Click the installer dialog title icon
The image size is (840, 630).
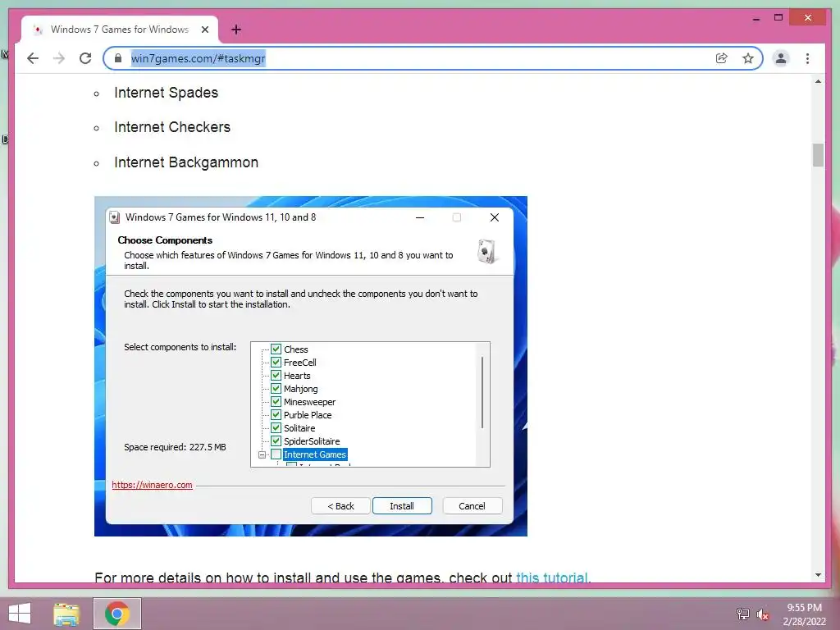[x=114, y=217]
